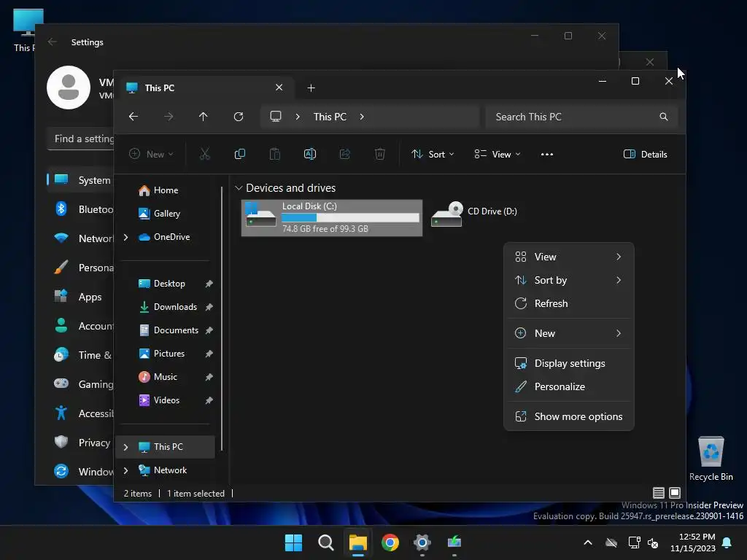This screenshot has height=560, width=747.
Task: Click Find a setting box in Settings
Action: [81, 139]
